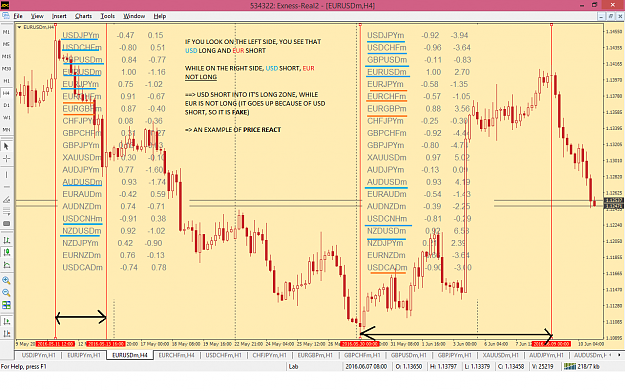Switch to the USDJPYm,H1 chart tab

[38, 355]
